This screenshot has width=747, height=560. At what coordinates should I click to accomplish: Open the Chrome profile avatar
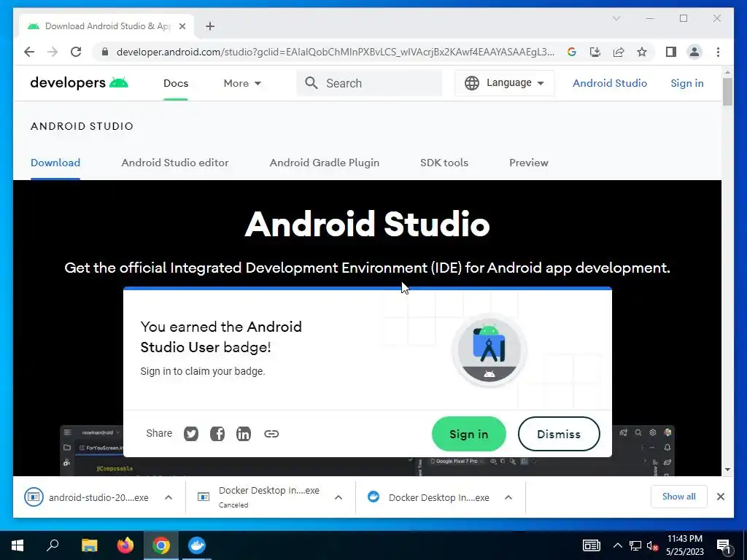coord(694,52)
